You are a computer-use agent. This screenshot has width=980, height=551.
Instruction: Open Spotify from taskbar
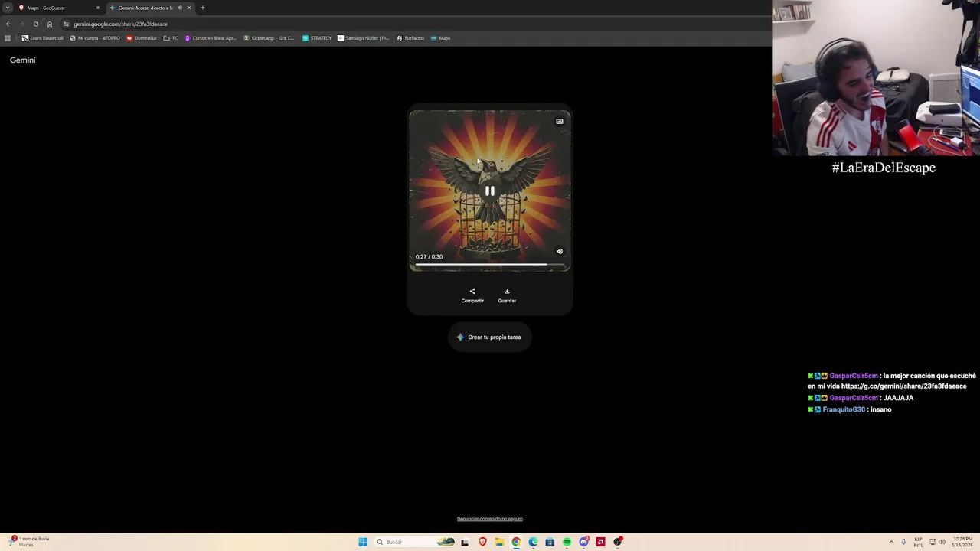[567, 542]
